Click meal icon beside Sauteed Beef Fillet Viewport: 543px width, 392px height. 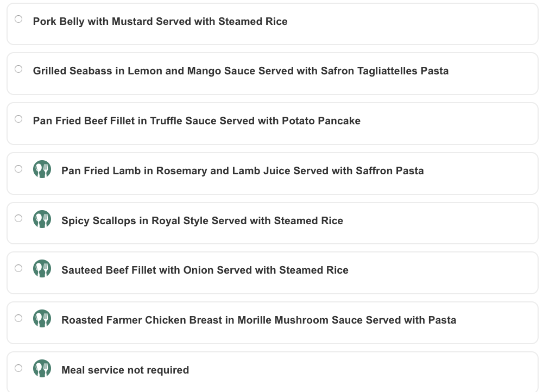pos(42,269)
